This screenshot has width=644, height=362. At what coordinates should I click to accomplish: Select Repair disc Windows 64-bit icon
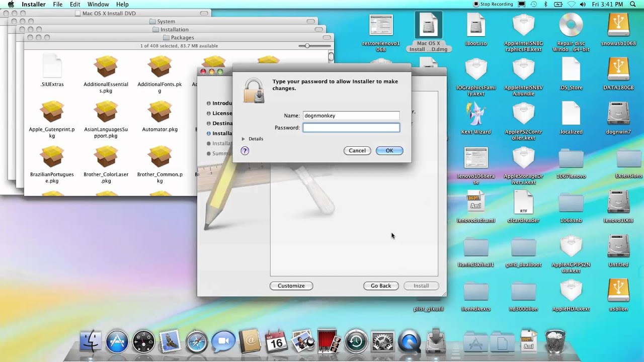(571, 26)
